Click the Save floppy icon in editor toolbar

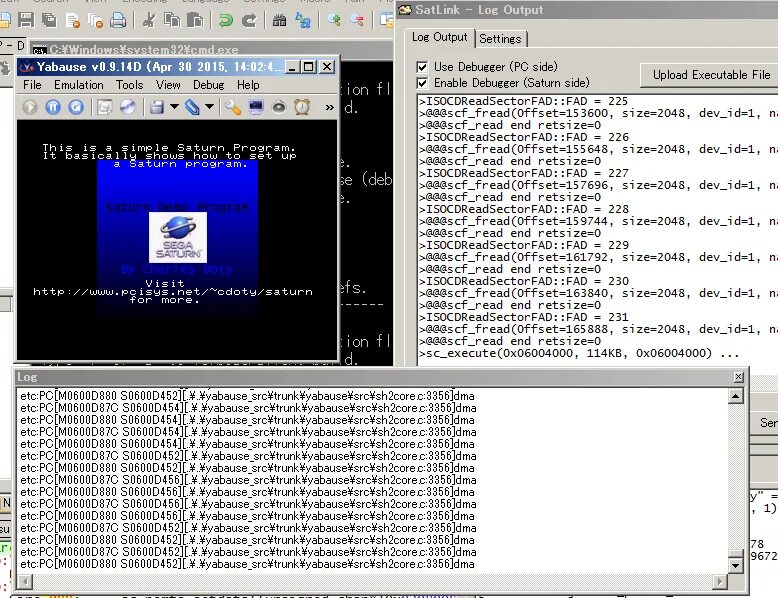pos(26,20)
